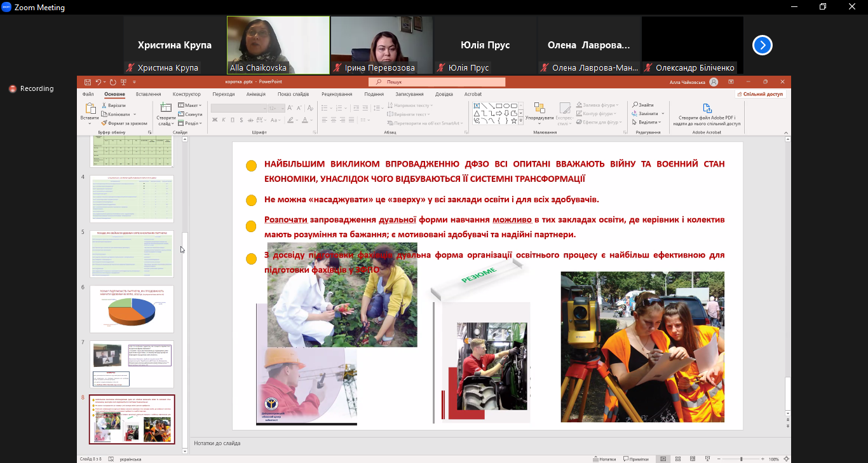Image resolution: width=868 pixels, height=463 pixels.
Task: Click the next participants arrow in Zoom
Action: click(762, 45)
